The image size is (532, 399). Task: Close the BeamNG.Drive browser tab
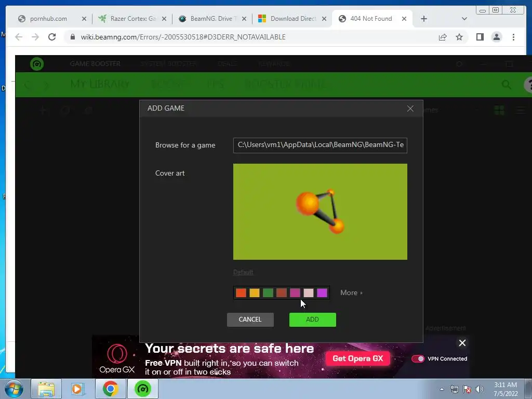[244, 19]
